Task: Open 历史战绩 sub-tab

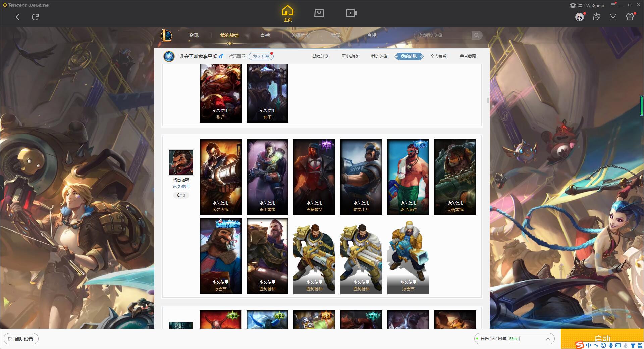Action: click(350, 56)
